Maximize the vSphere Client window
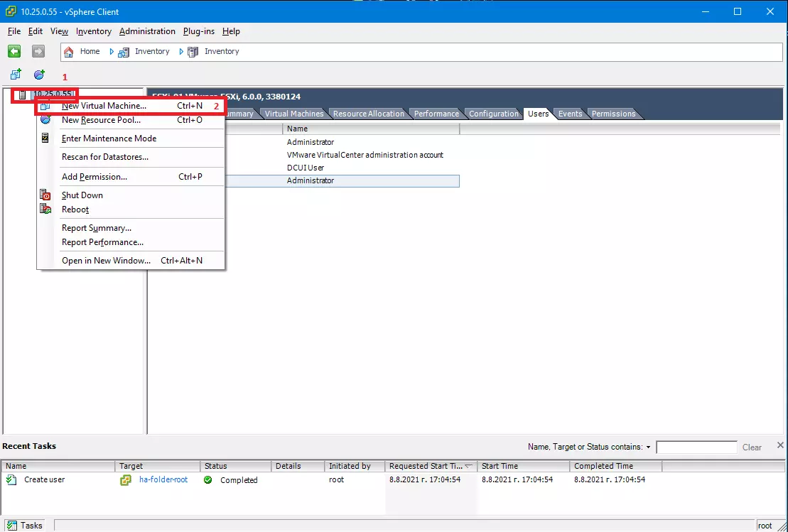 coord(738,11)
